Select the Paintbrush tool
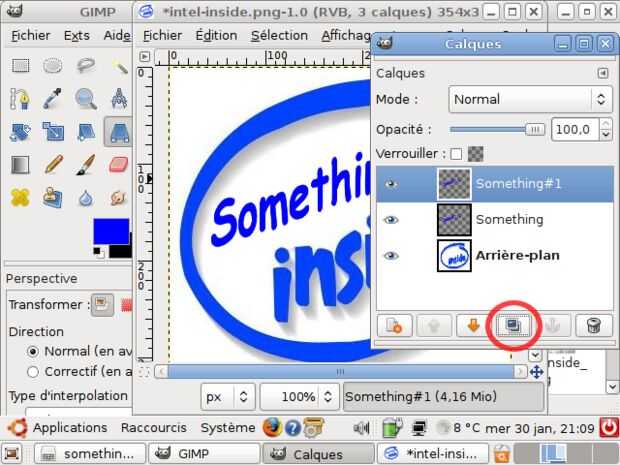 click(86, 164)
